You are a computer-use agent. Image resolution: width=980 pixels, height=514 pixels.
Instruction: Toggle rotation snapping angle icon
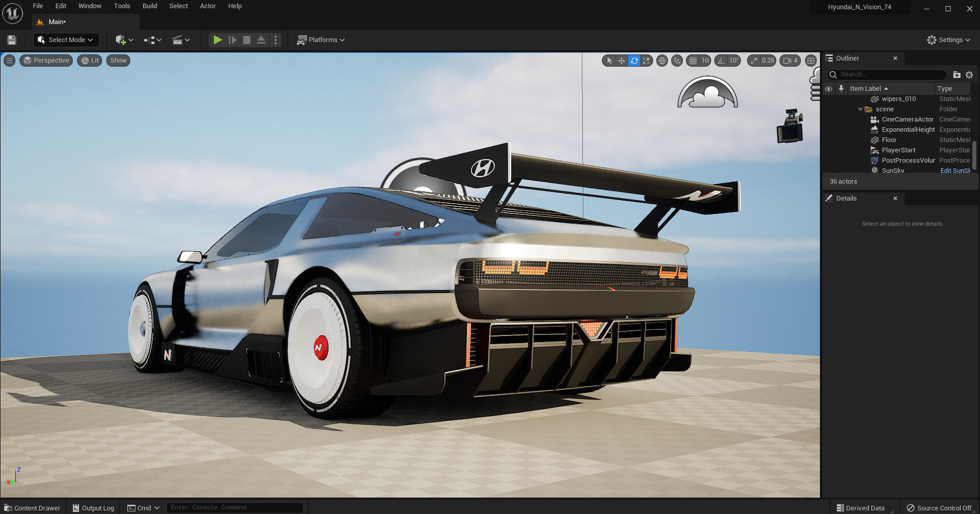point(721,61)
